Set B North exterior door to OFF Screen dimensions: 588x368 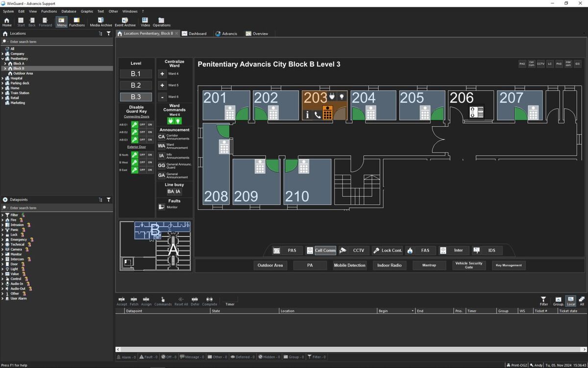coord(142,155)
